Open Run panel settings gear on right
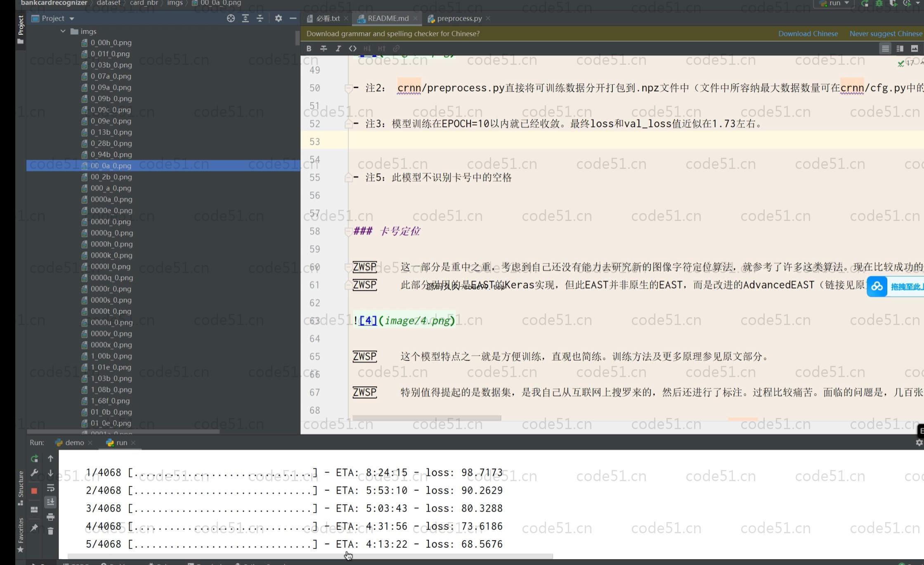The image size is (924, 565). click(x=919, y=442)
